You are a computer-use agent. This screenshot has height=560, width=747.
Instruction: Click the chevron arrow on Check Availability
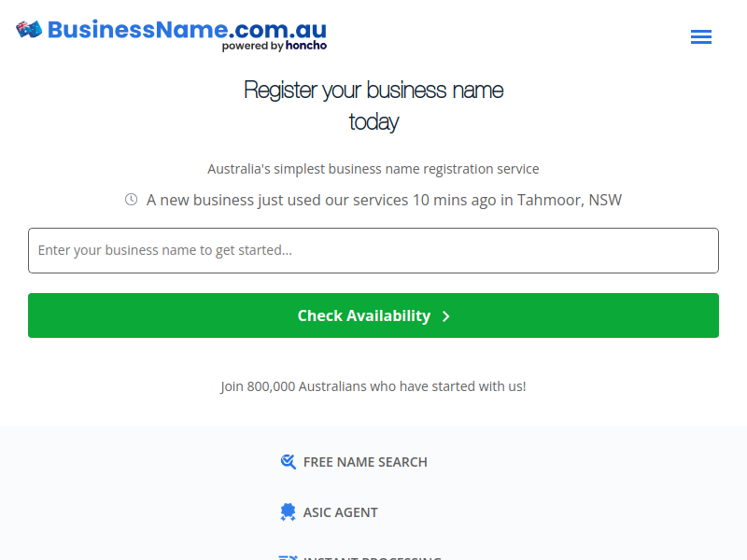(446, 316)
